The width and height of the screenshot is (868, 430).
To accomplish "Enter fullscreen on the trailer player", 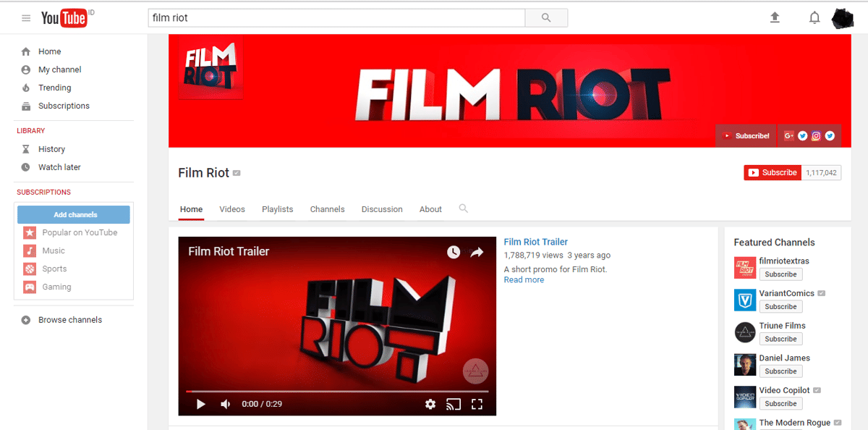I will point(477,404).
